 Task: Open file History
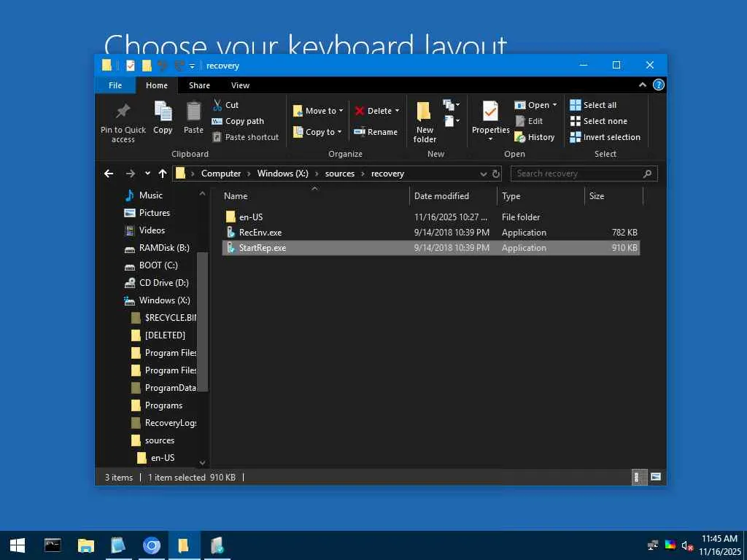tap(535, 137)
